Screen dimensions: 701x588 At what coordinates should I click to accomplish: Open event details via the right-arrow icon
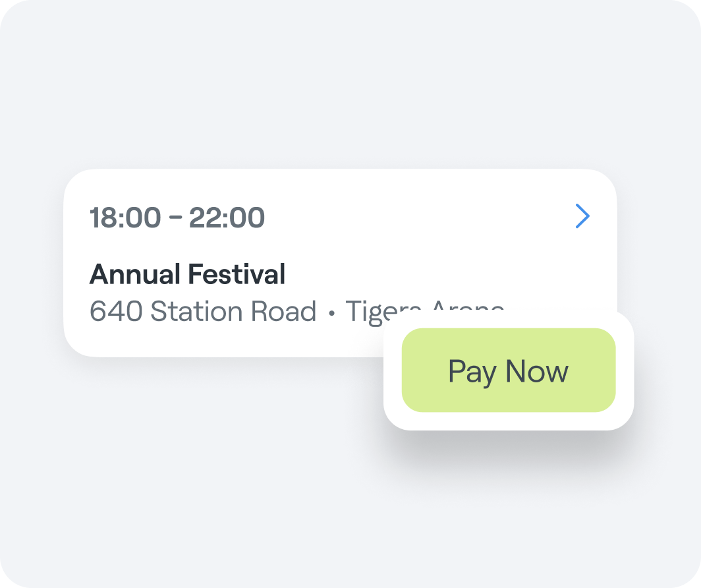coord(582,216)
